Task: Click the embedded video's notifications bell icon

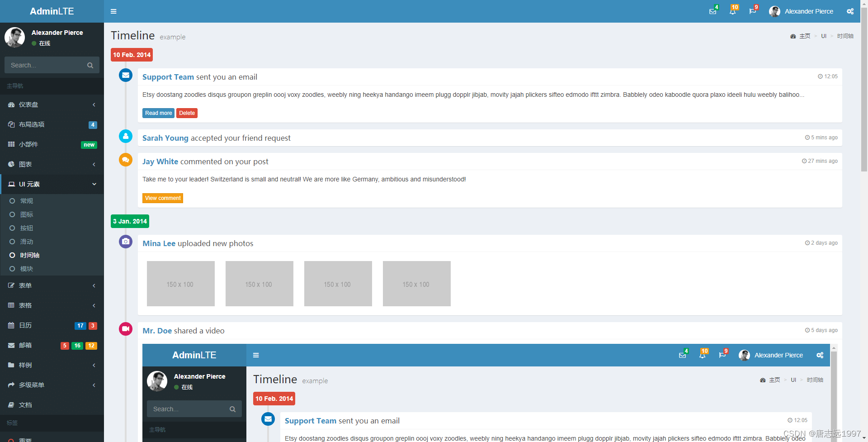Action: tap(703, 355)
